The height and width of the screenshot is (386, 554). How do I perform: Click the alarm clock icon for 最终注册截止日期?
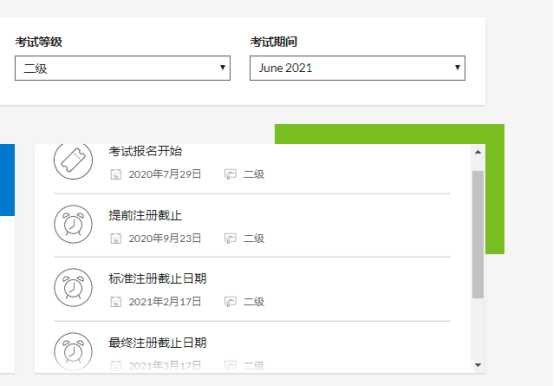(x=73, y=351)
